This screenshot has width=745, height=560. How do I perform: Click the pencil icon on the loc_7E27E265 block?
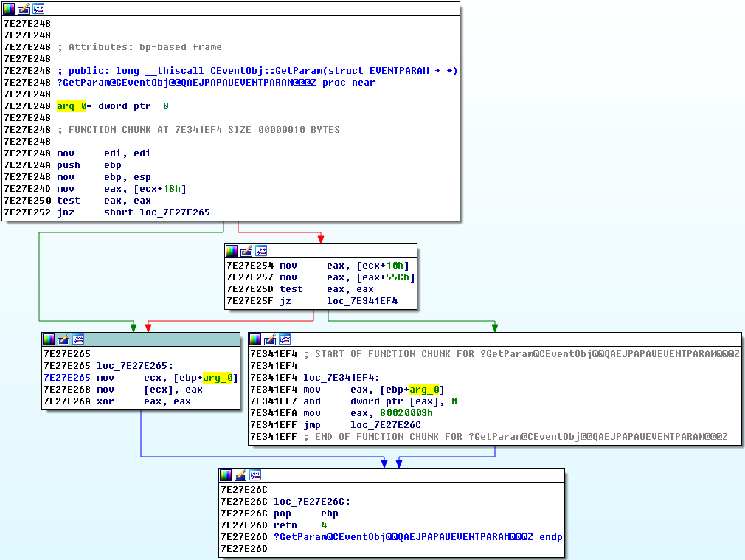[63, 339]
